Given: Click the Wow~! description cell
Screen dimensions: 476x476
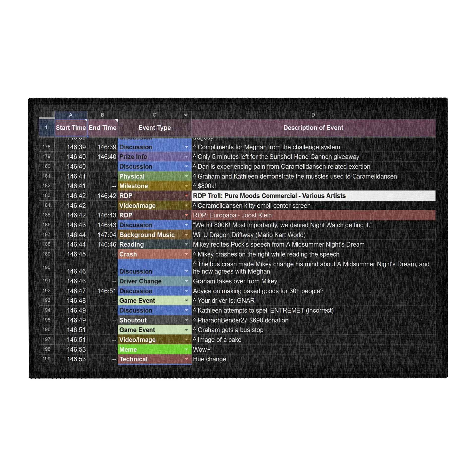Looking at the screenshot, I should click(x=313, y=349).
